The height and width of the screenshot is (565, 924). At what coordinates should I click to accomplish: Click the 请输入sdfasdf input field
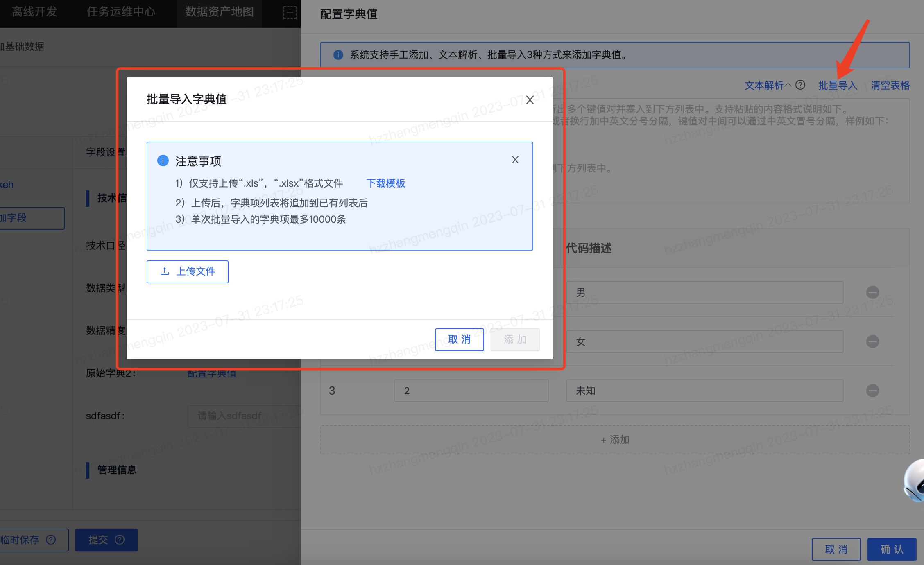tap(246, 416)
